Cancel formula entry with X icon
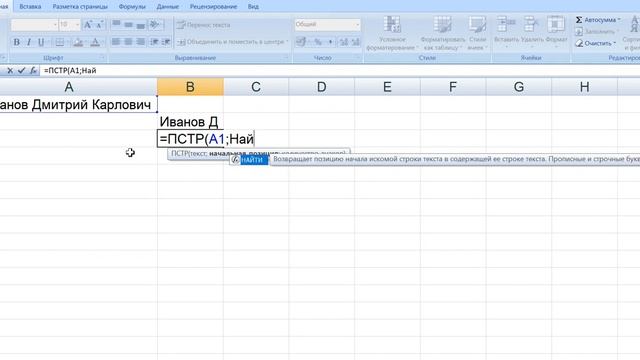The image size is (640, 360). coord(10,71)
